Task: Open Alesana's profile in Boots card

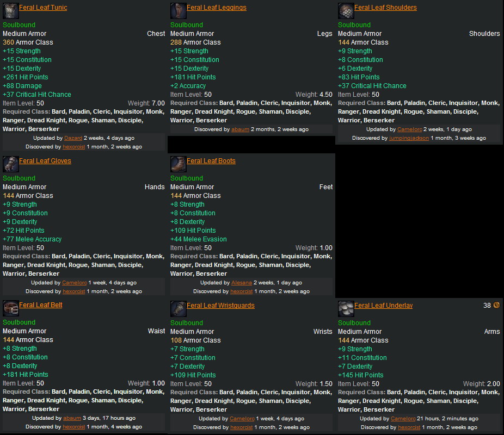Action: pos(242,283)
